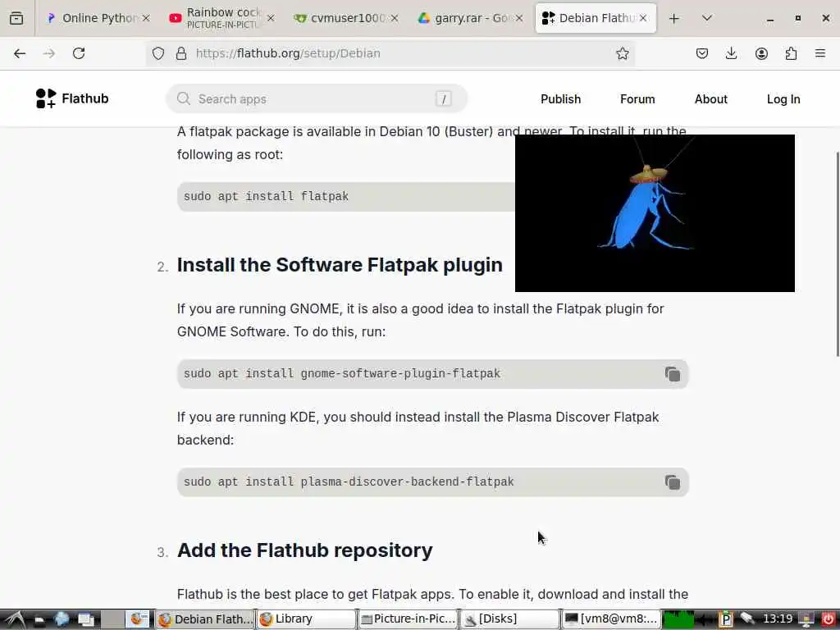Open the Publish page
840x630 pixels.
tap(560, 99)
